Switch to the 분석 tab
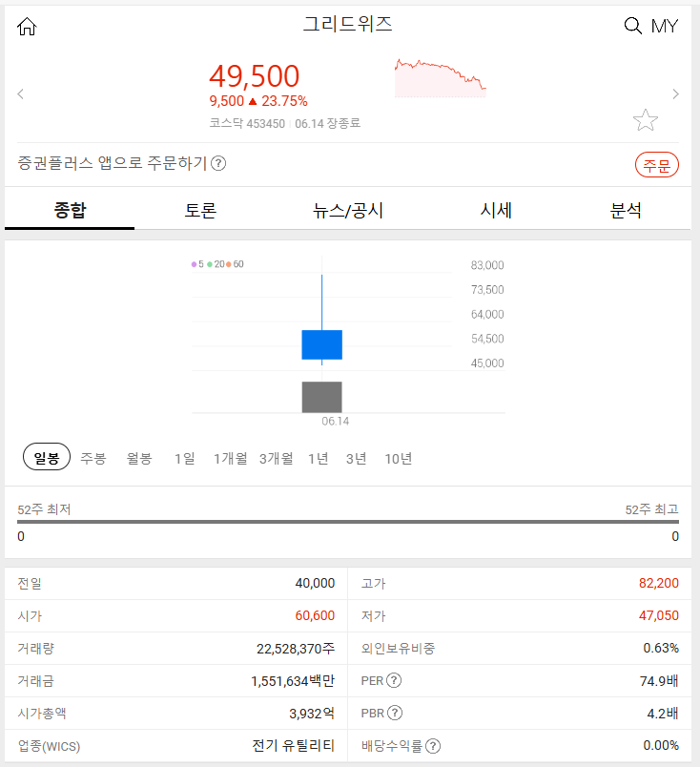700x767 pixels. pos(626,210)
